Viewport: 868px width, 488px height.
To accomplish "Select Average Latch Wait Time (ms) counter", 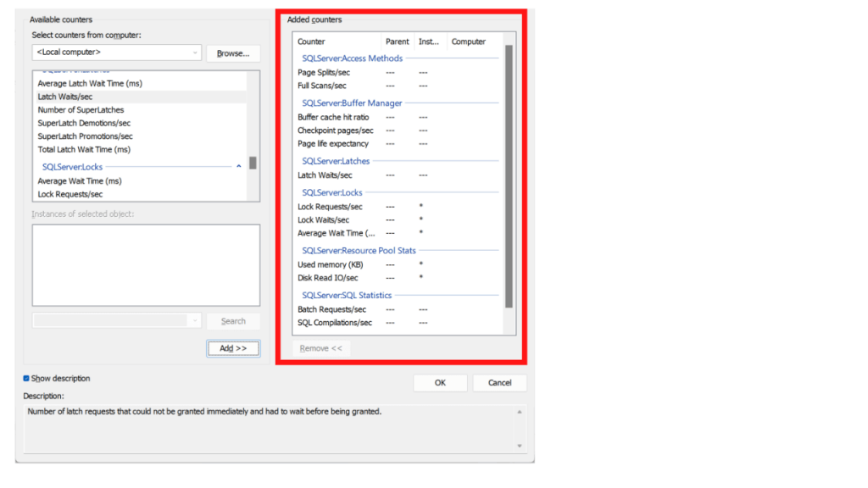I will coord(90,84).
